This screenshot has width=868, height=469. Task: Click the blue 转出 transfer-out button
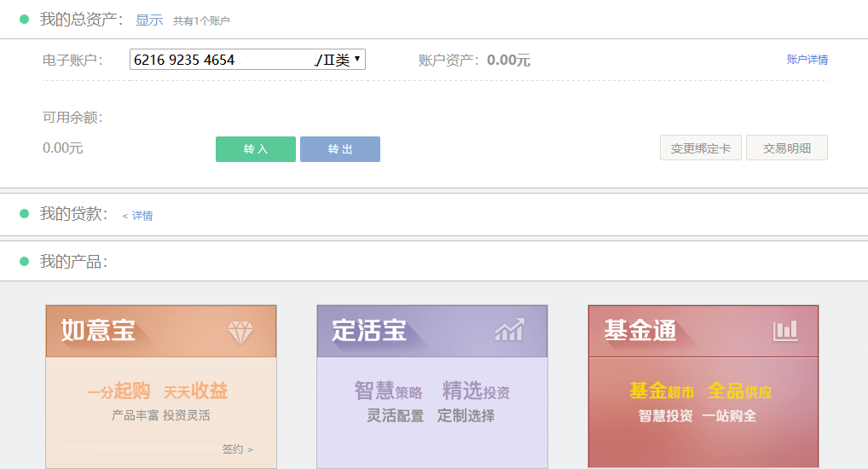point(340,149)
